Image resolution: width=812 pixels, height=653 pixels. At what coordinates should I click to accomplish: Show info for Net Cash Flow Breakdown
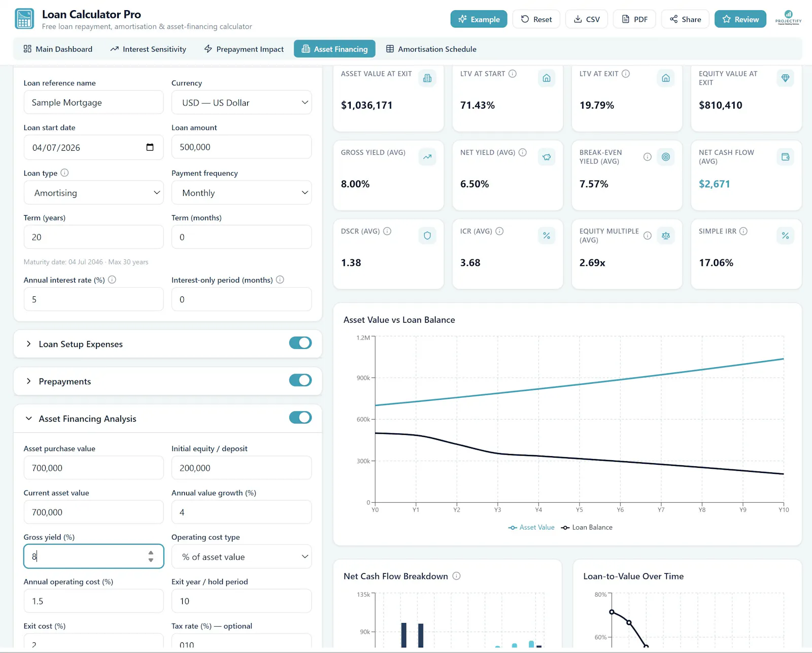456,576
